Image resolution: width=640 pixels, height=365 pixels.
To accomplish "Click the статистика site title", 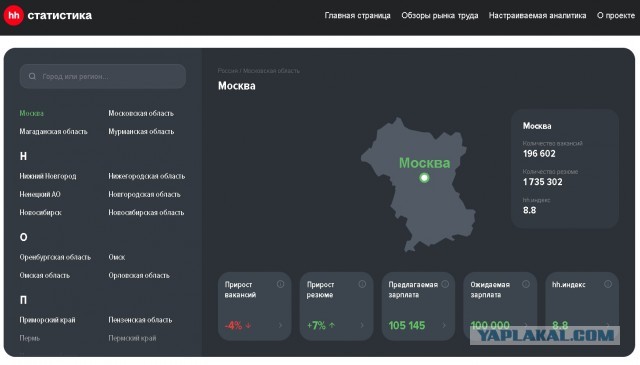I will [x=60, y=16].
